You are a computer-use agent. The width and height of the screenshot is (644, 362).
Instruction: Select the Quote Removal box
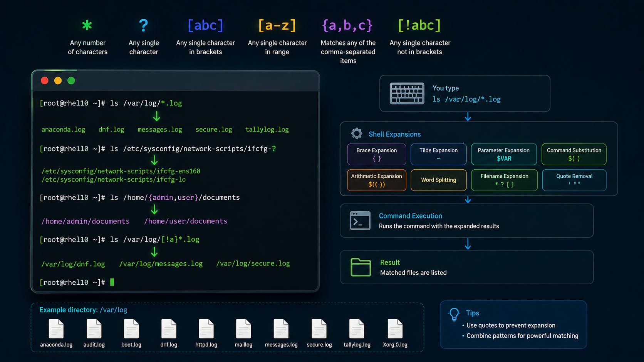tap(574, 180)
